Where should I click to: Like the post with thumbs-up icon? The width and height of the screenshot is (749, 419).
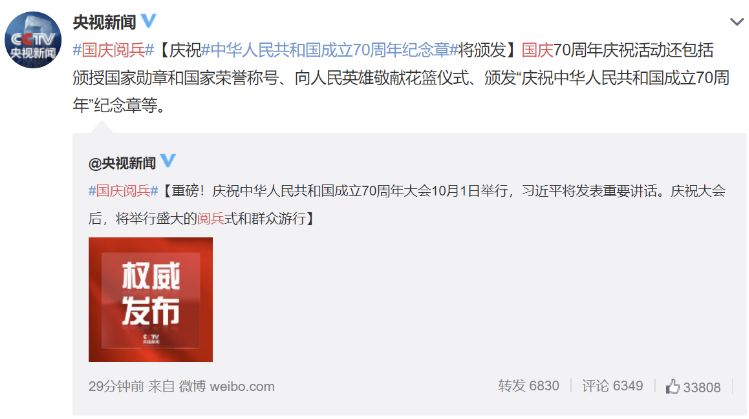[673, 386]
